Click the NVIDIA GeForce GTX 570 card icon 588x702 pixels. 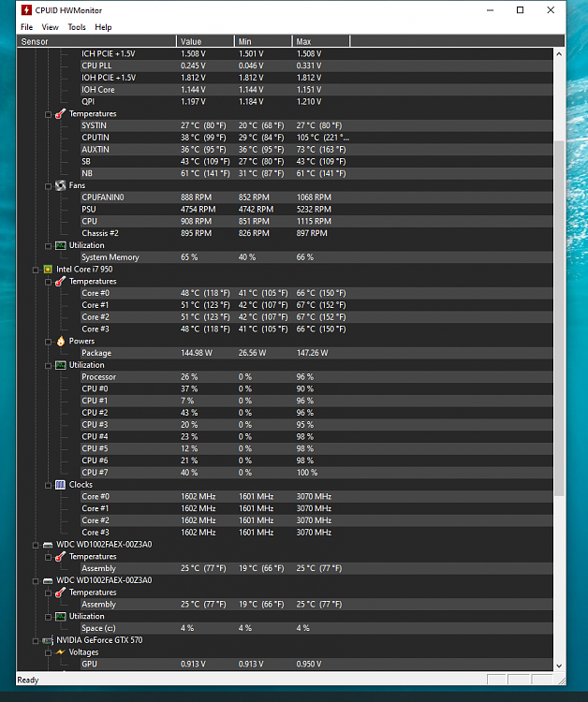click(48, 640)
